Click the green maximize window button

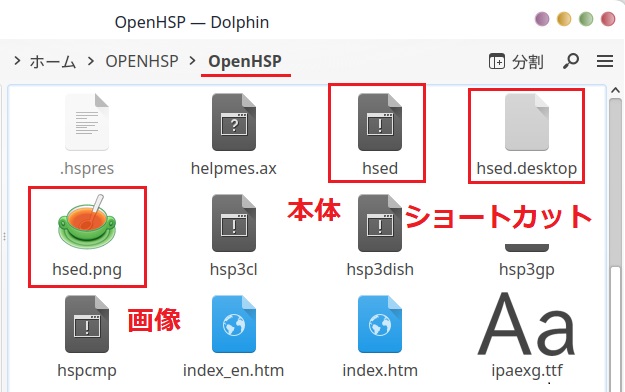pos(586,19)
